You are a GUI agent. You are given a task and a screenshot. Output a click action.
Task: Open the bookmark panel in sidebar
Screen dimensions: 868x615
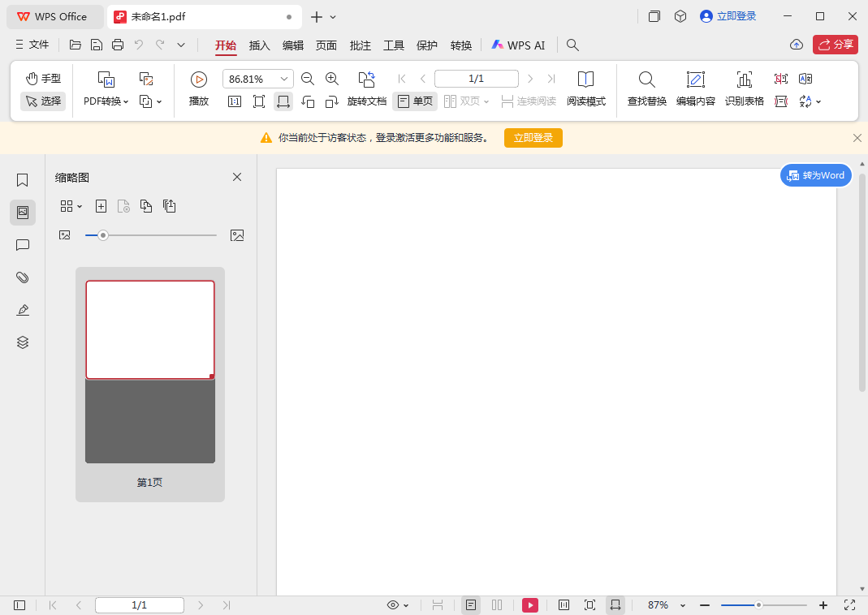23,180
